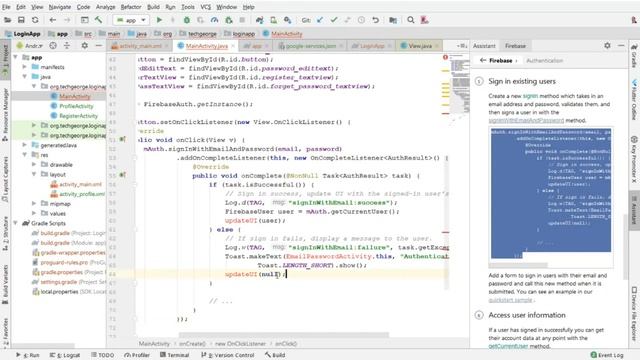Open the AVD Manager icon
The height and width of the screenshot is (360, 640).
273,20
